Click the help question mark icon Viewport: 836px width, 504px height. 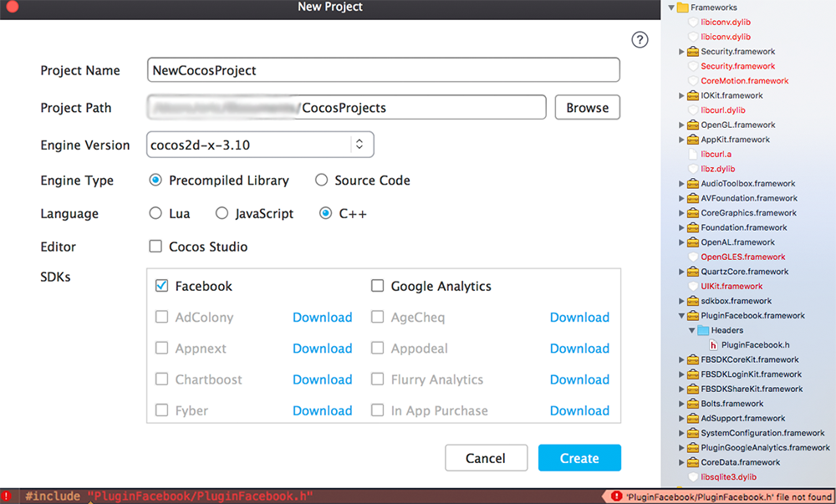(640, 40)
